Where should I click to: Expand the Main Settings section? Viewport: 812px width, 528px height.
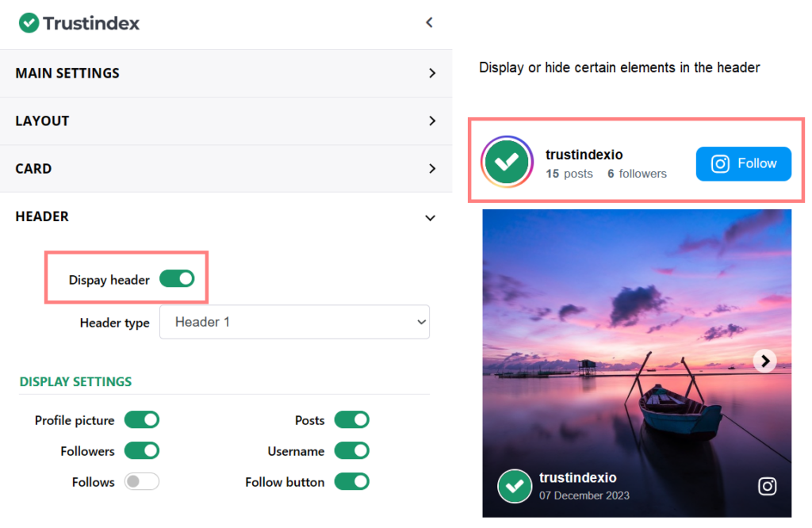[226, 73]
